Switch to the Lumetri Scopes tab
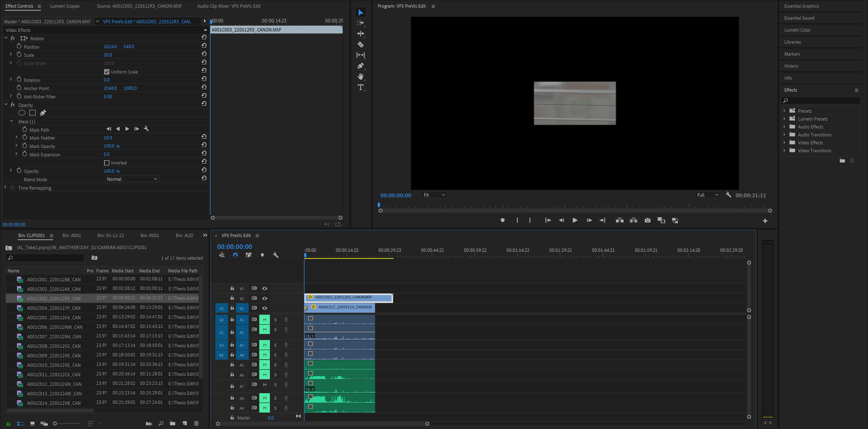868x429 pixels. [65, 6]
